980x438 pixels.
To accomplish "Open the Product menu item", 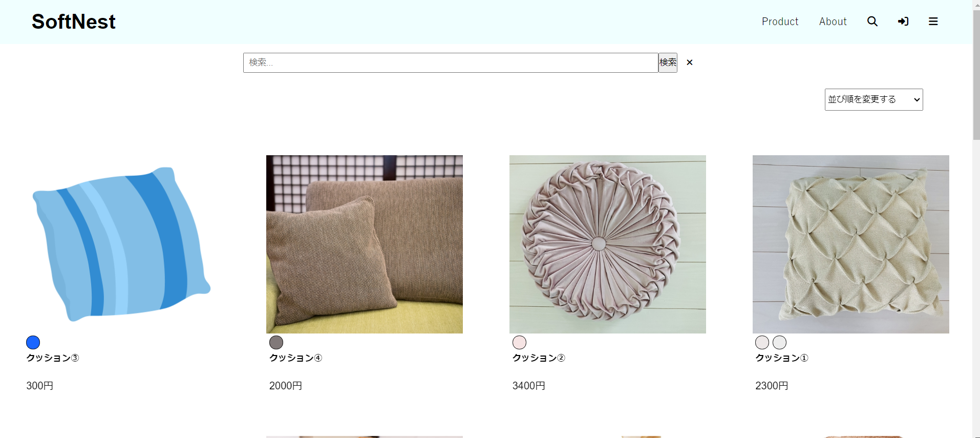I will pos(780,22).
